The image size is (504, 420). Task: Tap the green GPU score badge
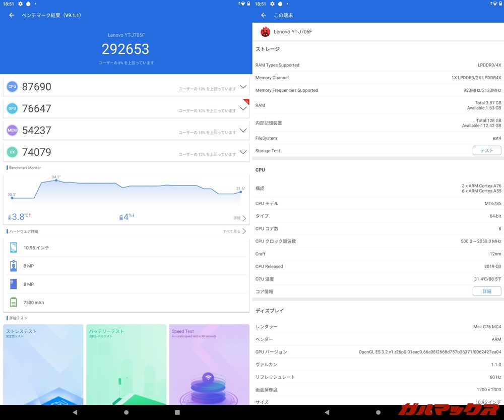coord(12,108)
